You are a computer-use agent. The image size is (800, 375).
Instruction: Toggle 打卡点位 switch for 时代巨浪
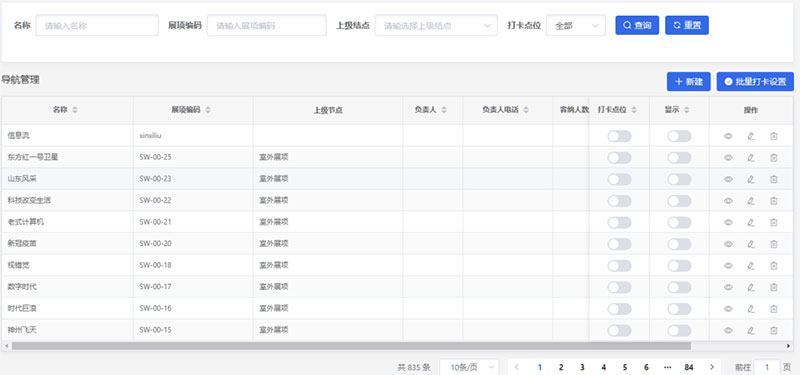point(619,309)
